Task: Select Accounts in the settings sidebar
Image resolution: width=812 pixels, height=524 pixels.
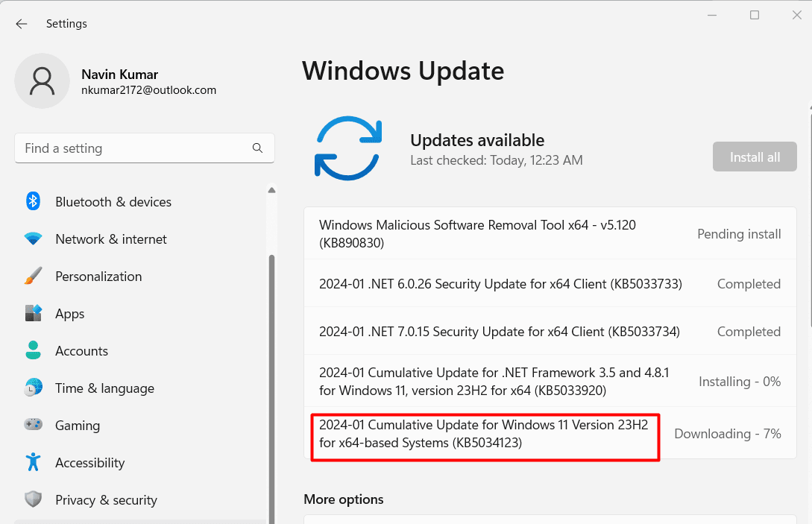Action: tap(82, 350)
